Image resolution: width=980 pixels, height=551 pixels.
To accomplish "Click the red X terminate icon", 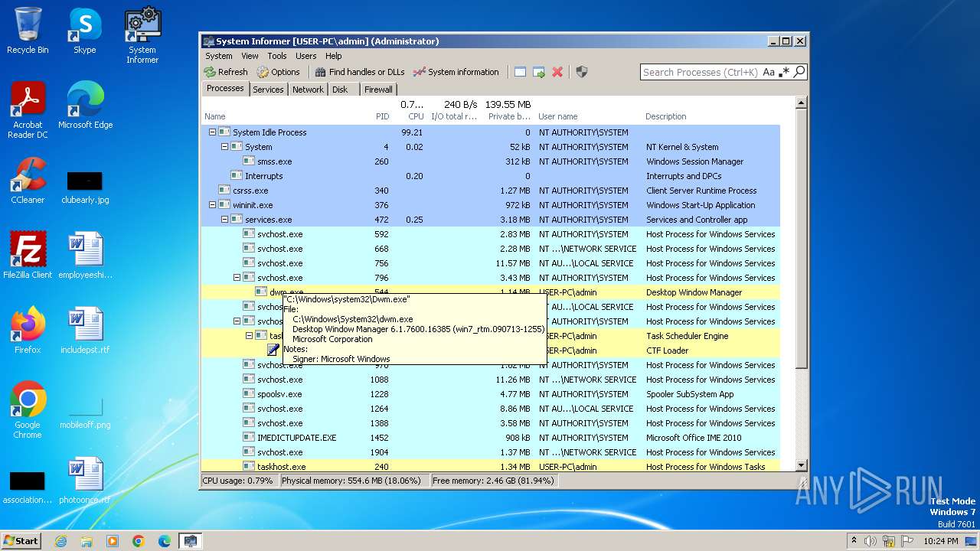I will click(x=557, y=72).
